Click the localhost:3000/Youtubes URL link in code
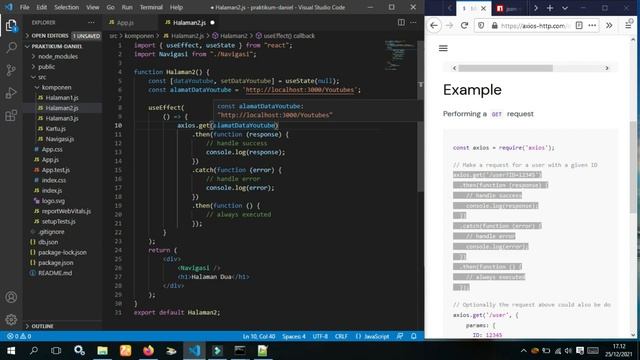 300,90
